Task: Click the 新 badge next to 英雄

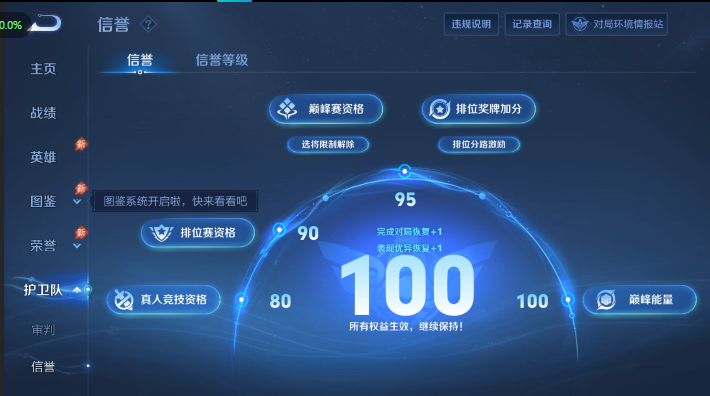Action: pyautogui.click(x=81, y=144)
